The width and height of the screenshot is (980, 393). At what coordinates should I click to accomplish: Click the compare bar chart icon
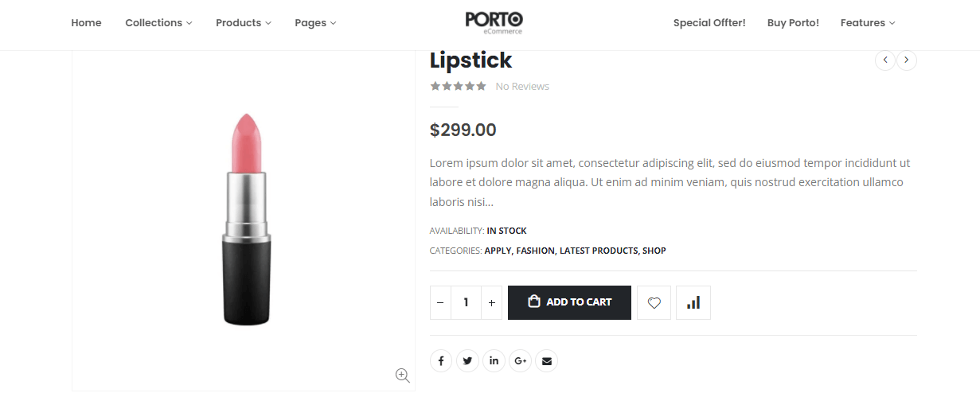pos(693,302)
